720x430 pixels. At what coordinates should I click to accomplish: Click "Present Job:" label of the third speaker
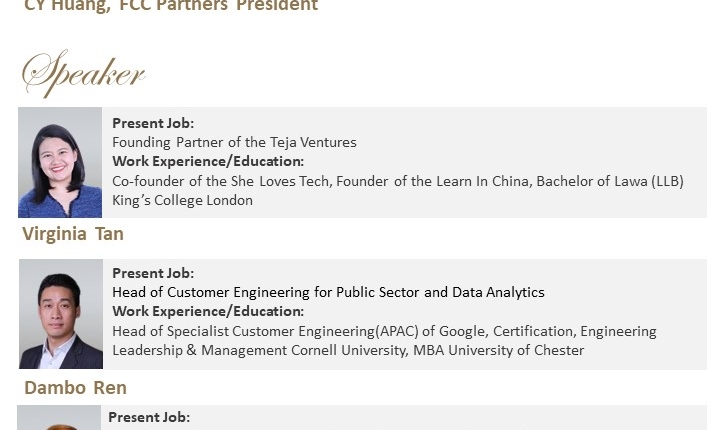point(149,417)
